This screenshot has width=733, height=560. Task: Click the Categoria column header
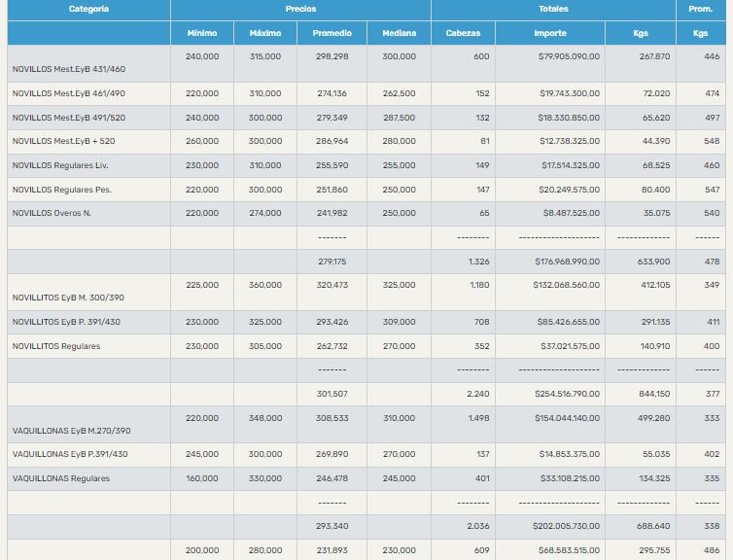(88, 9)
